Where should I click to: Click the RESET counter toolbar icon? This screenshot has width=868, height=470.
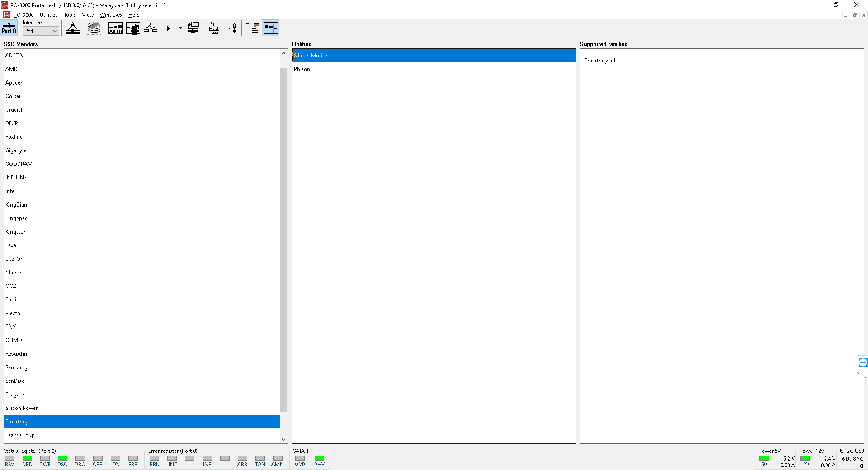pyautogui.click(x=214, y=28)
